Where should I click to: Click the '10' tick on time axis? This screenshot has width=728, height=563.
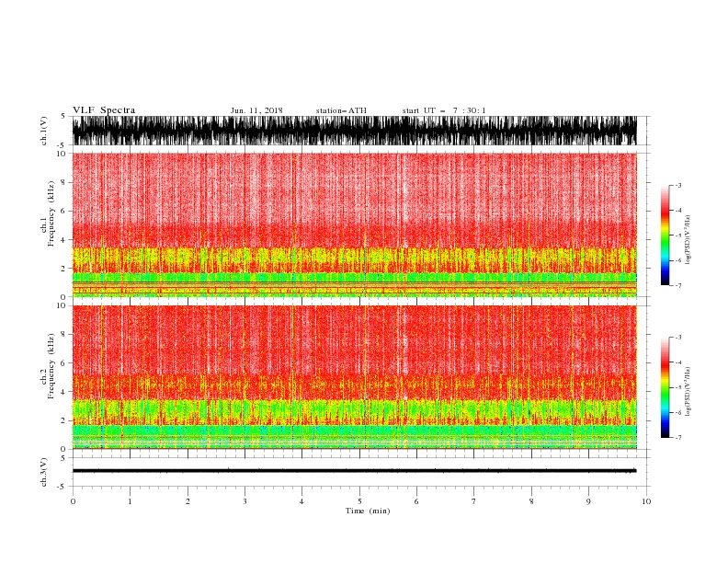coord(646,501)
